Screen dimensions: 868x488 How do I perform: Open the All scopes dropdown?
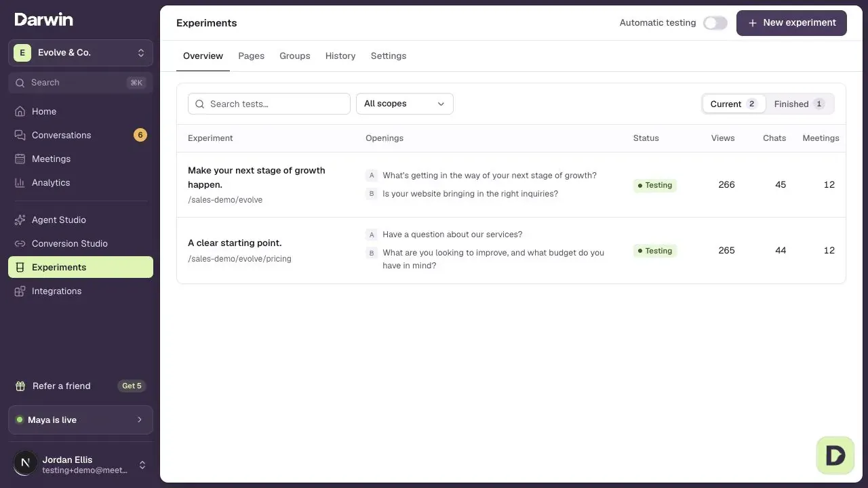(x=405, y=104)
